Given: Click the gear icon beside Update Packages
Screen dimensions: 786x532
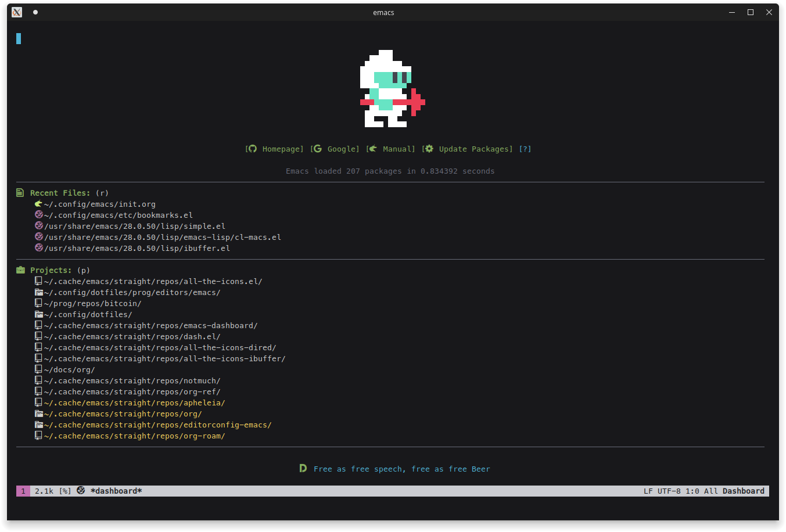Looking at the screenshot, I should pyautogui.click(x=429, y=149).
